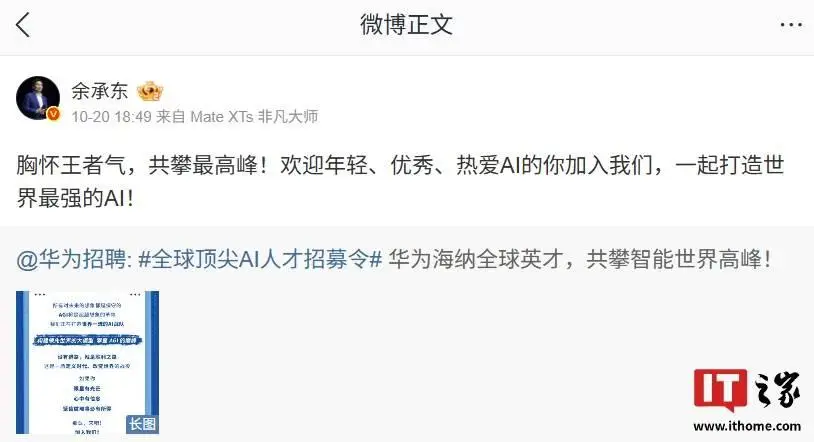The image size is (814, 442).
Task: Open the three-dot more options menu
Action: coord(791,24)
